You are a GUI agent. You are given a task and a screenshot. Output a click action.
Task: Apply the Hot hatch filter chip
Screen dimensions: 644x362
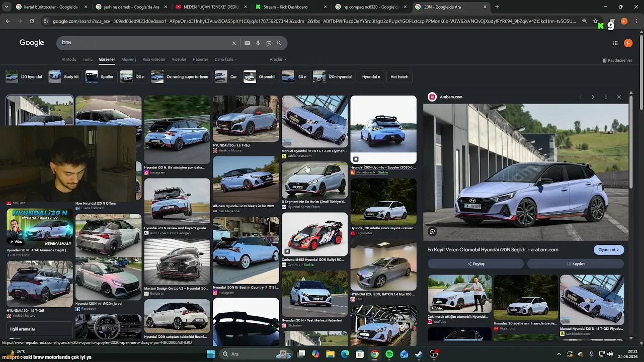pyautogui.click(x=399, y=77)
